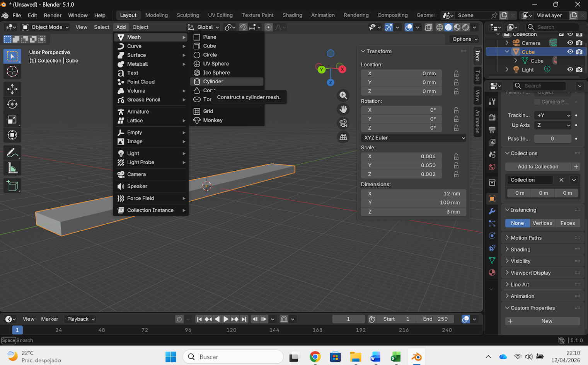The height and width of the screenshot is (365, 588).
Task: Toggle Proportional Editing in the header
Action: (269, 27)
